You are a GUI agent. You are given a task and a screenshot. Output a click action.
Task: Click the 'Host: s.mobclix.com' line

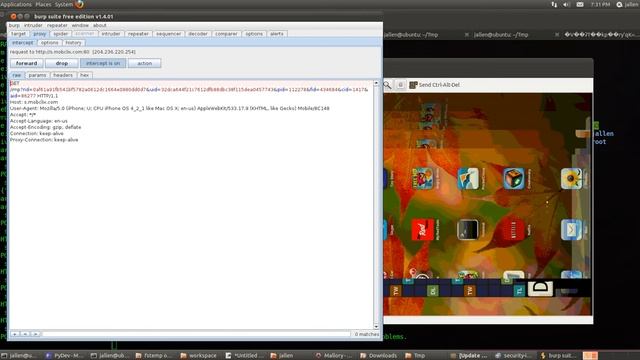click(x=34, y=102)
